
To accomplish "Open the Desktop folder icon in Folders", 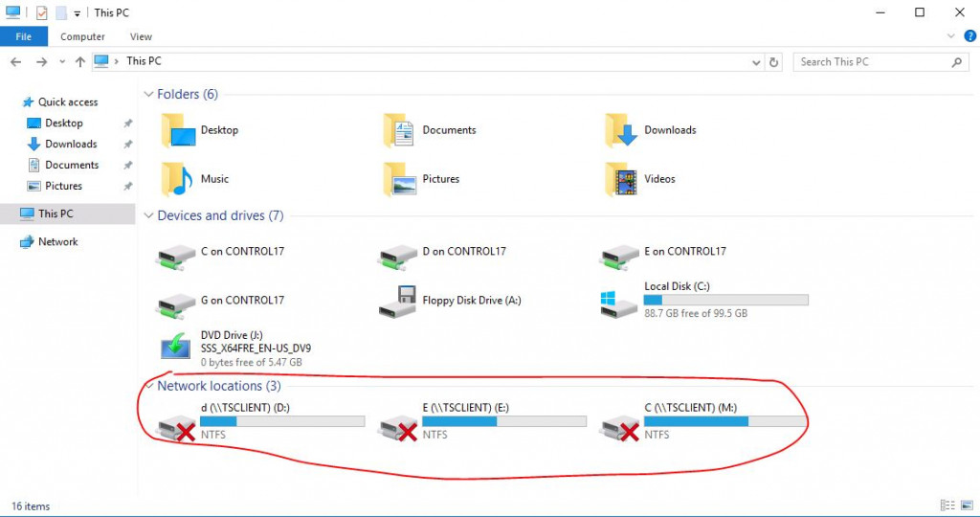I will [x=178, y=130].
